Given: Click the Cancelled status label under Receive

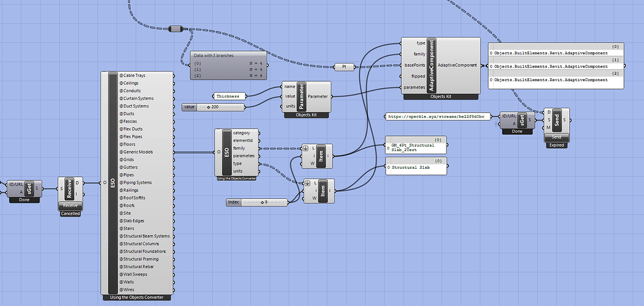Looking at the screenshot, I should tap(70, 214).
